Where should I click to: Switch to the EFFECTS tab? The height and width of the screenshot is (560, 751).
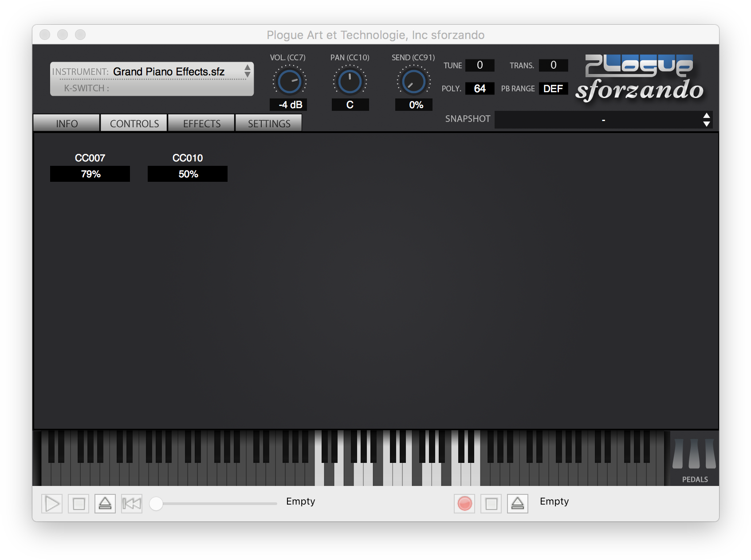tap(201, 123)
